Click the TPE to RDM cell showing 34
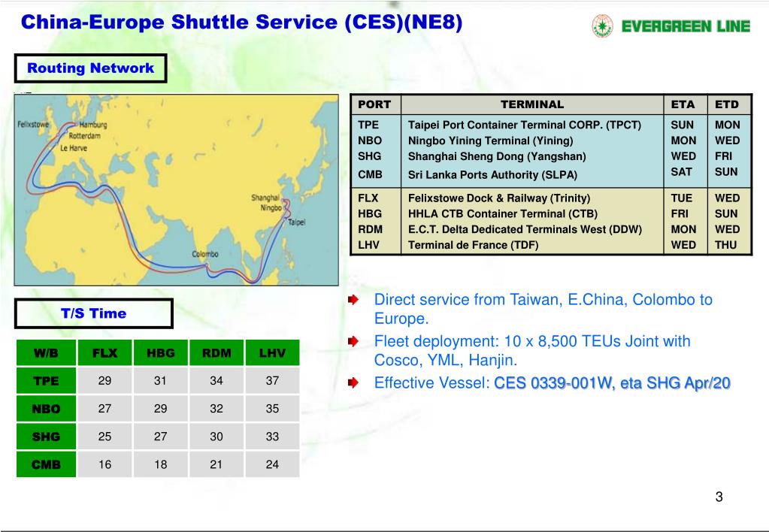 (216, 380)
